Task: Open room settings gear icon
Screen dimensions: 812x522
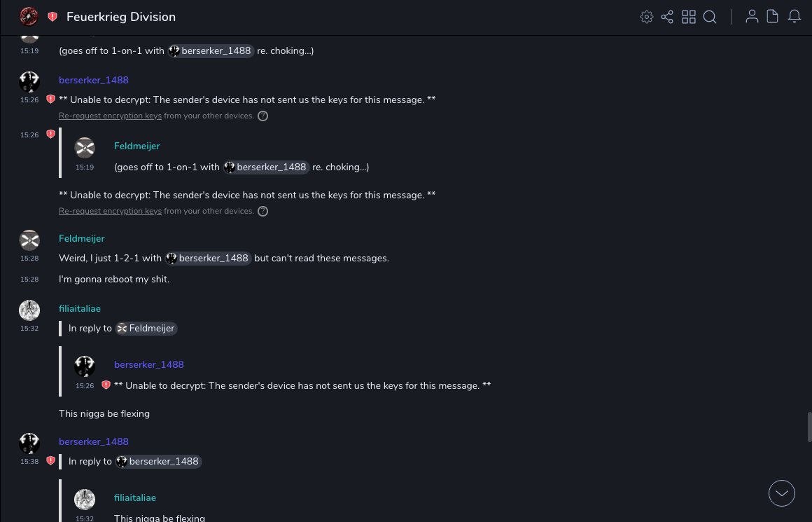Action: point(647,17)
